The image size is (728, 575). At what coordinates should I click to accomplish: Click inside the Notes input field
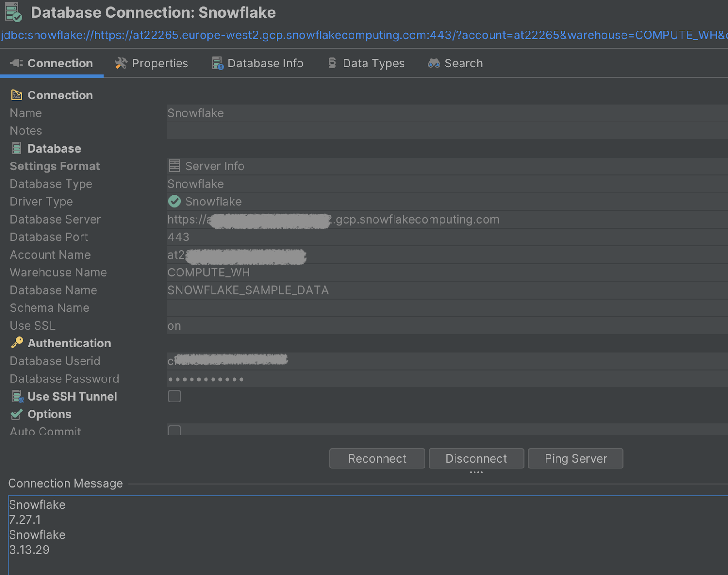pos(318,131)
